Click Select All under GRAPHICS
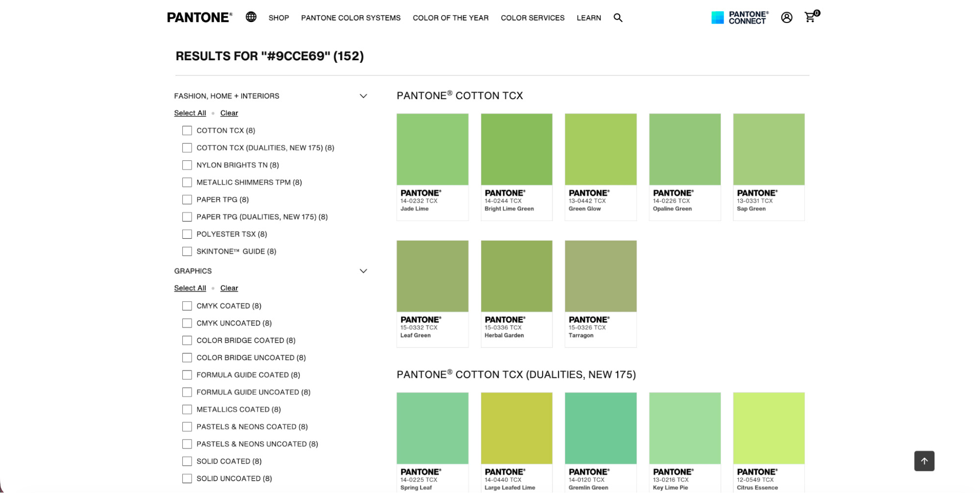 tap(190, 288)
